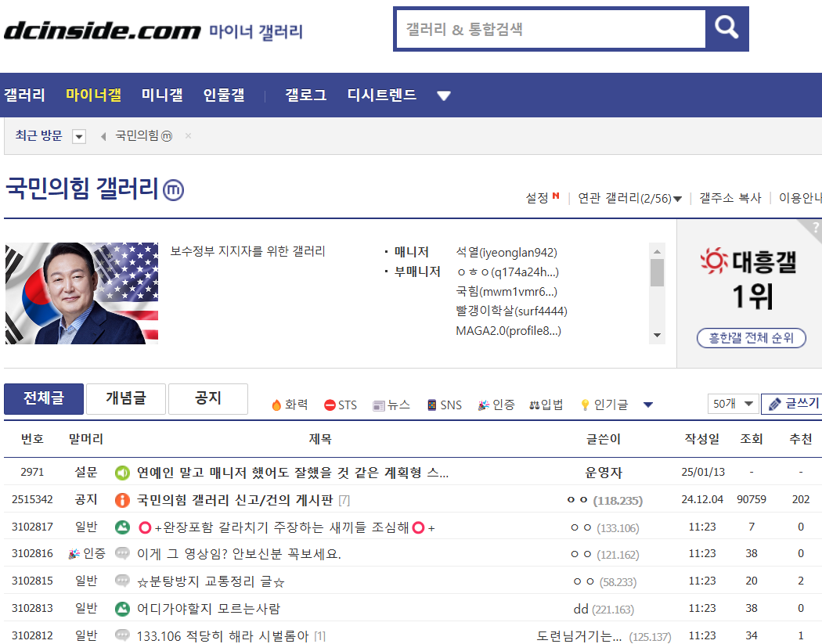Open 마이너갤 in navigation bar
Viewport: 822px width, 644px height.
point(93,95)
